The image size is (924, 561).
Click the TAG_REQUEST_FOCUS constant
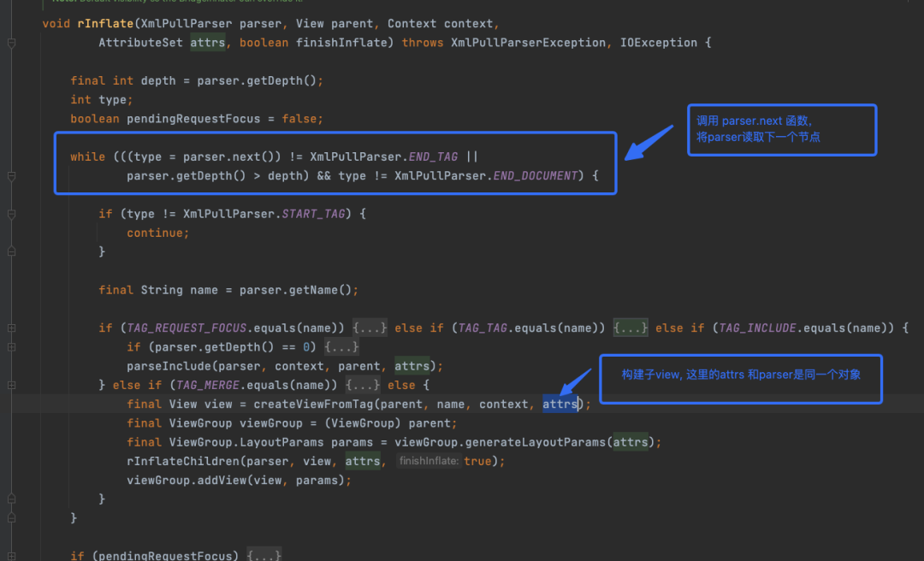(x=187, y=328)
